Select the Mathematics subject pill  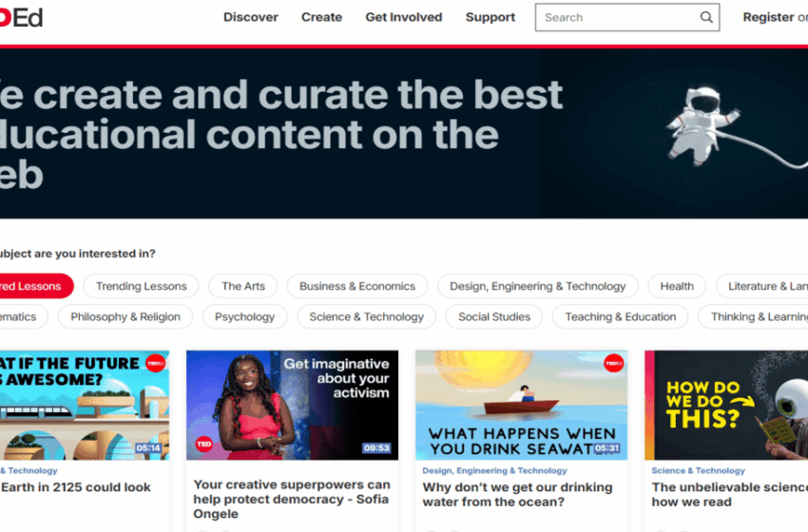click(x=23, y=316)
